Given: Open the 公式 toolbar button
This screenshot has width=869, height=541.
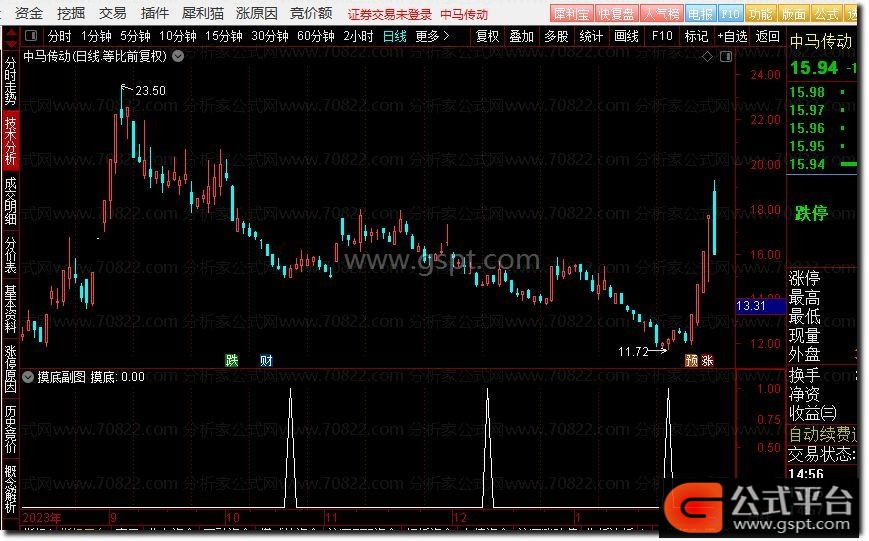Looking at the screenshot, I should tap(826, 14).
